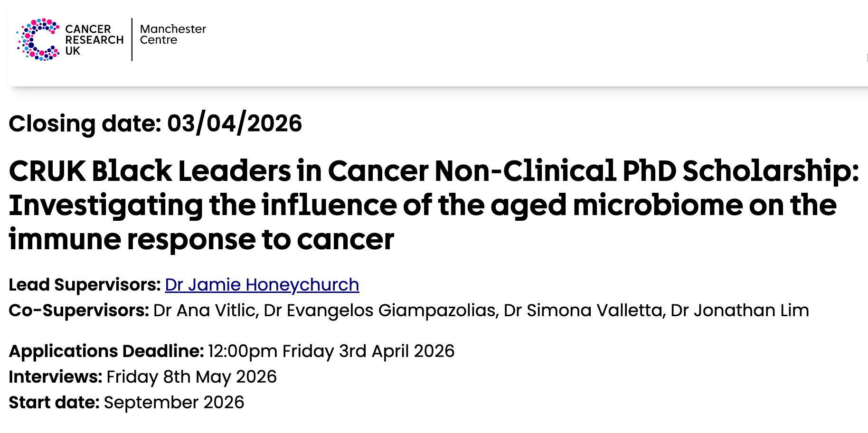
Task: Click the 03/04/2026 closing date value
Action: pos(235,124)
